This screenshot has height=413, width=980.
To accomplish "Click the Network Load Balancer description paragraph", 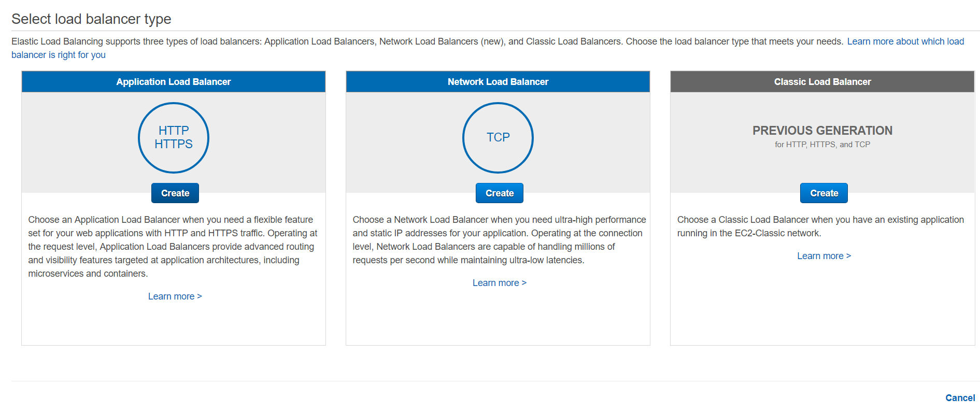I will [499, 240].
